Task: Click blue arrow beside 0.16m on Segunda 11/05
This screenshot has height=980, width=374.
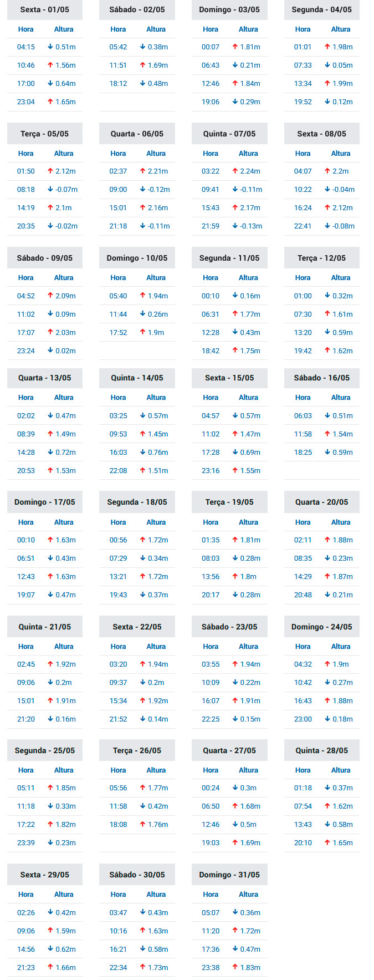Action: point(235,296)
